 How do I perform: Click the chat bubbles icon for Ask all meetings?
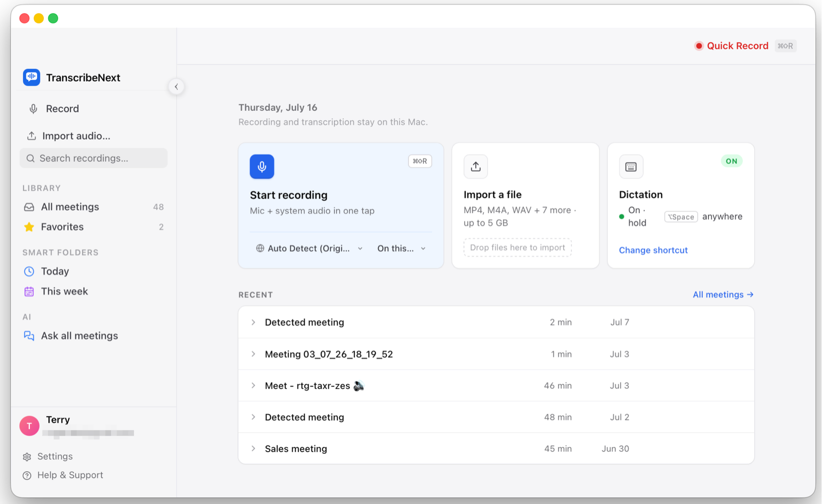pyautogui.click(x=29, y=336)
